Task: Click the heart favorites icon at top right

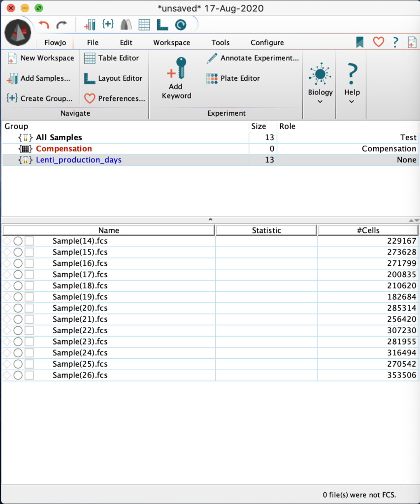Action: pyautogui.click(x=379, y=42)
